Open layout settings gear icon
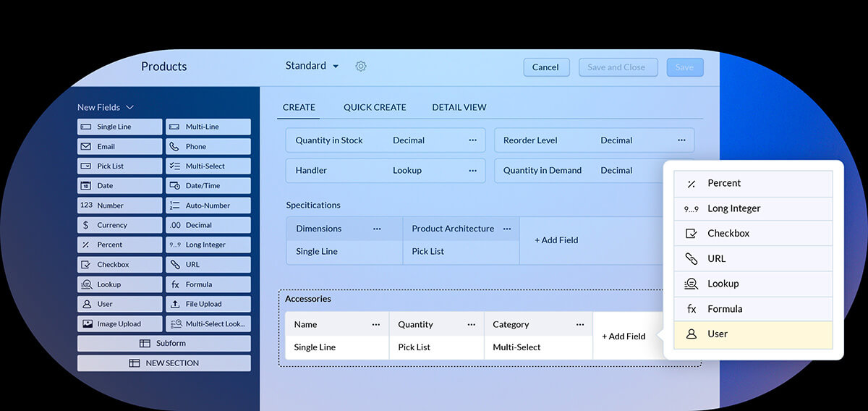The height and width of the screenshot is (411, 868). [x=361, y=66]
